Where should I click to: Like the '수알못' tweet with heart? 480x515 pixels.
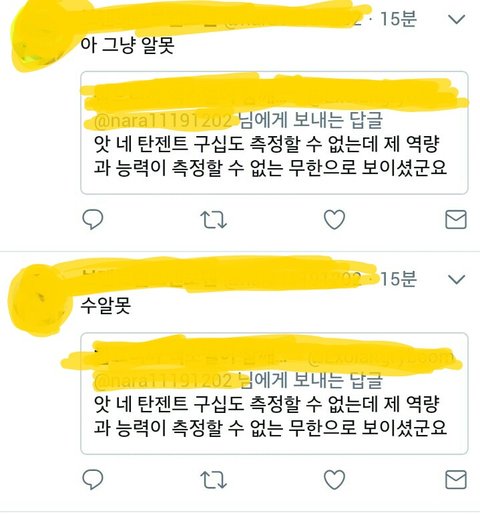coord(334,480)
